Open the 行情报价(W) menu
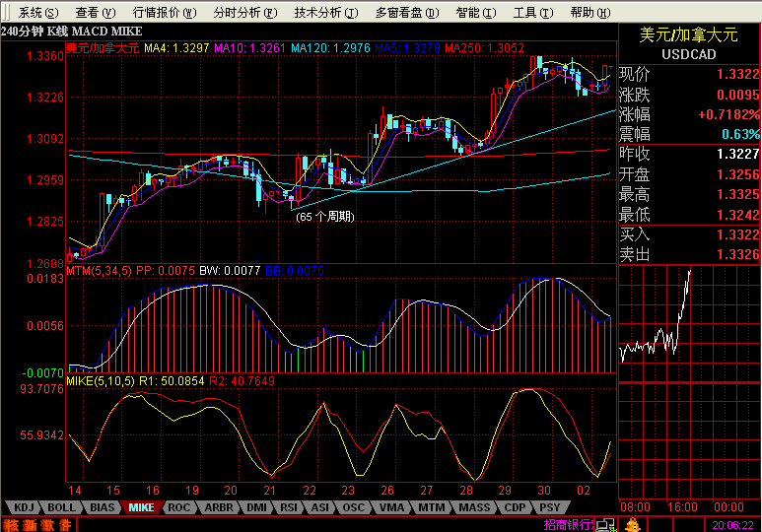 tap(165, 13)
